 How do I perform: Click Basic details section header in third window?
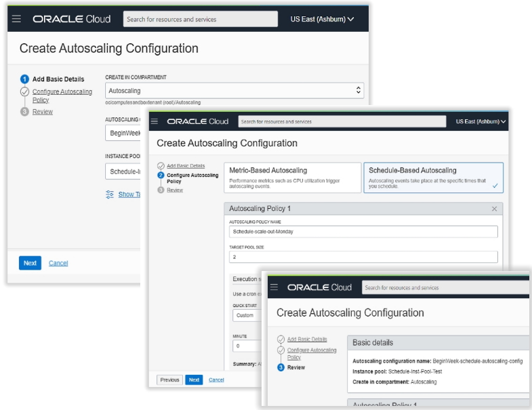pos(438,343)
